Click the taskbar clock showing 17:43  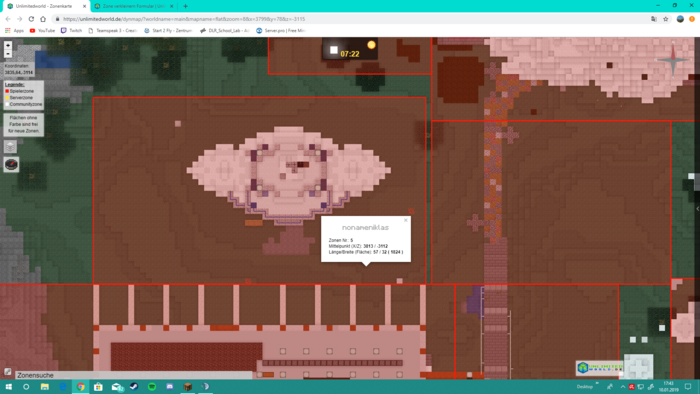point(668,386)
